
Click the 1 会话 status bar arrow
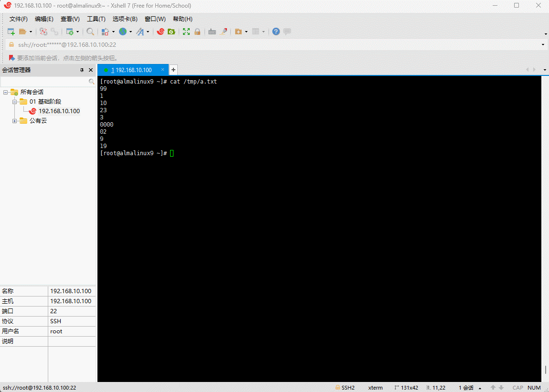pyautogui.click(x=480, y=388)
